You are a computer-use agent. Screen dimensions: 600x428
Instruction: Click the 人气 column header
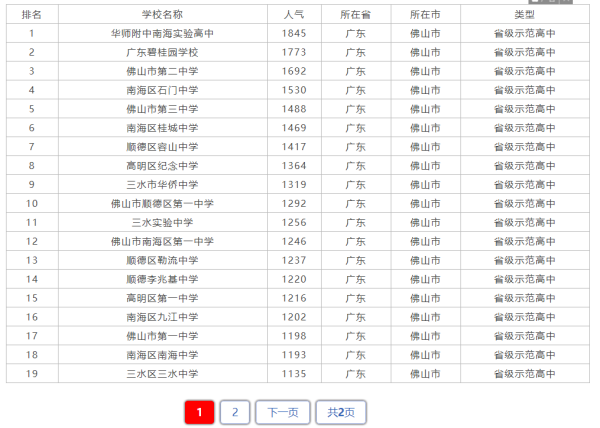pos(294,15)
